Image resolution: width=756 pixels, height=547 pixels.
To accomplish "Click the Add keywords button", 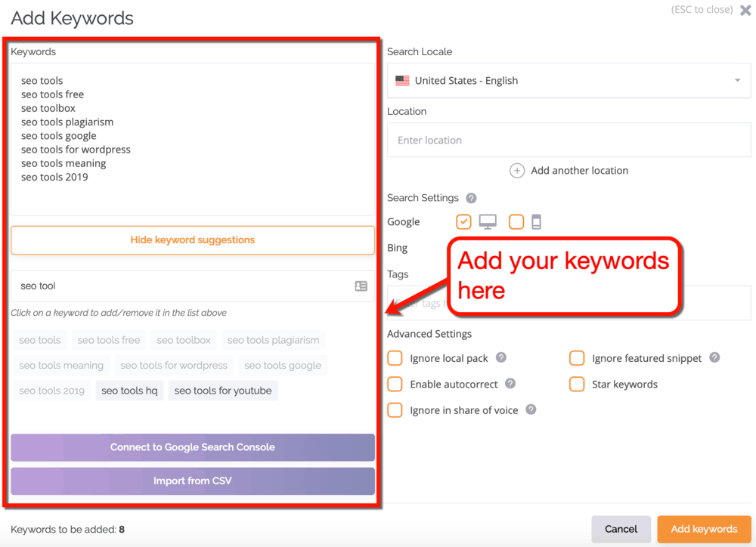I will [x=704, y=529].
